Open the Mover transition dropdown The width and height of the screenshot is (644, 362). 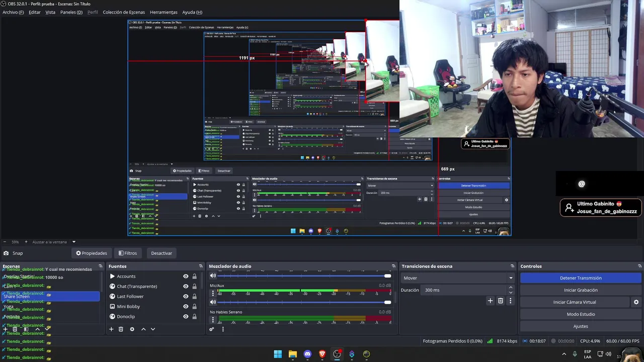tap(457, 278)
